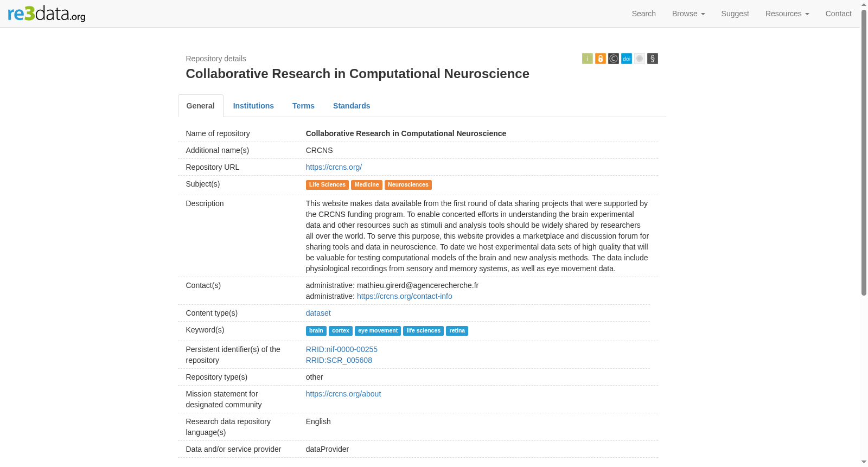Click the 'Keyword(s)' row label

coord(205,330)
